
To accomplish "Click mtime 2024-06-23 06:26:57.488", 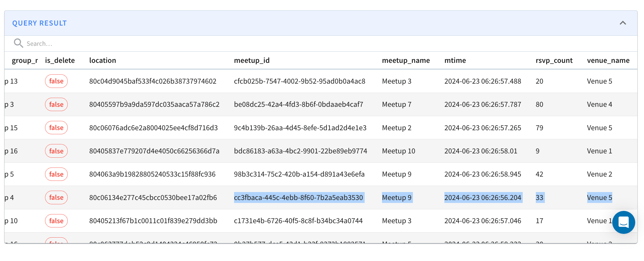I will pyautogui.click(x=483, y=81).
